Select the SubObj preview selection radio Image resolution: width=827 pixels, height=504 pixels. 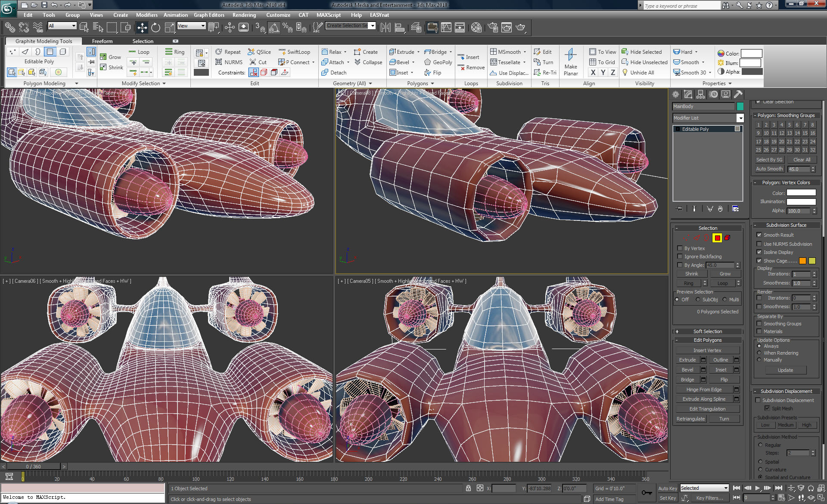(698, 300)
